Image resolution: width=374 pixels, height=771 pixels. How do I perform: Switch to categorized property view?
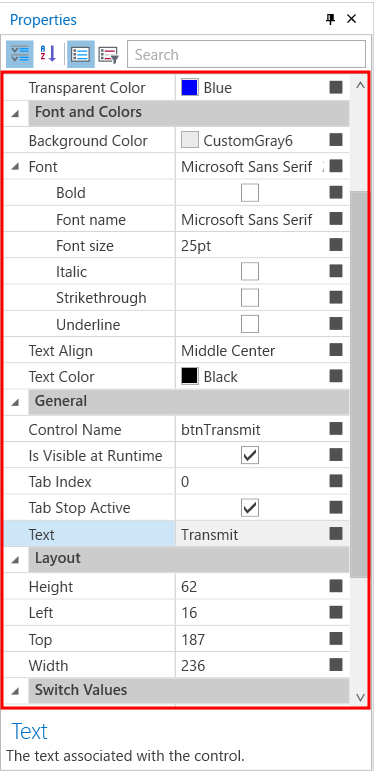(20, 54)
